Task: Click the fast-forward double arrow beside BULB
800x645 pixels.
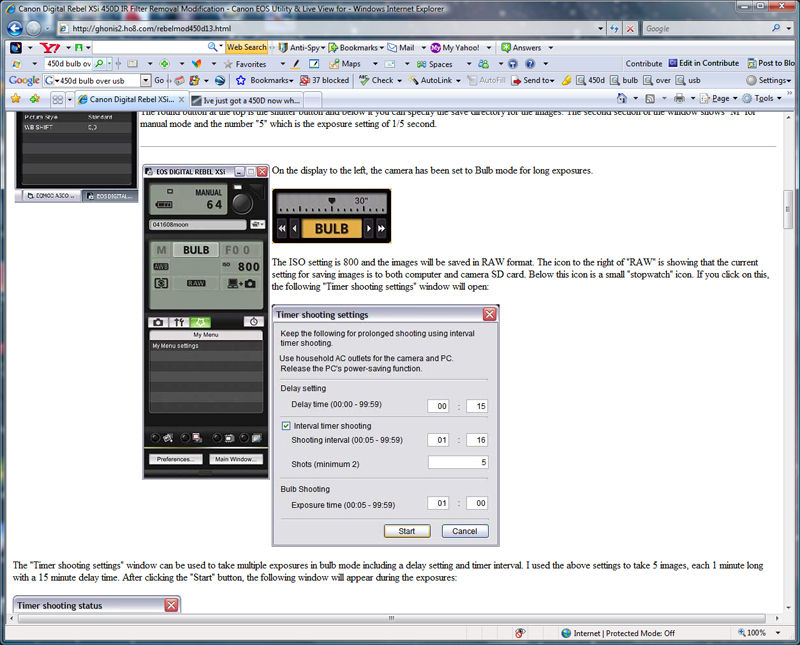Action: pyautogui.click(x=381, y=229)
